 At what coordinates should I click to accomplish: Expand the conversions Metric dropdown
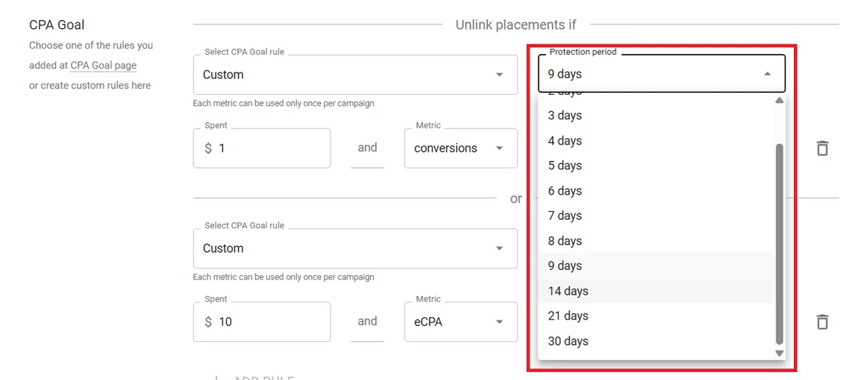(x=460, y=149)
